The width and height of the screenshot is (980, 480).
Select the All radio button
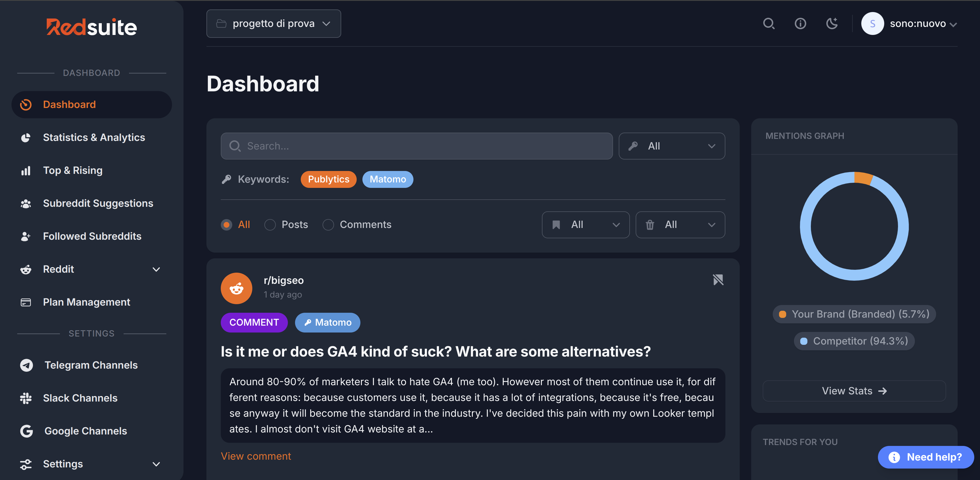[226, 225]
